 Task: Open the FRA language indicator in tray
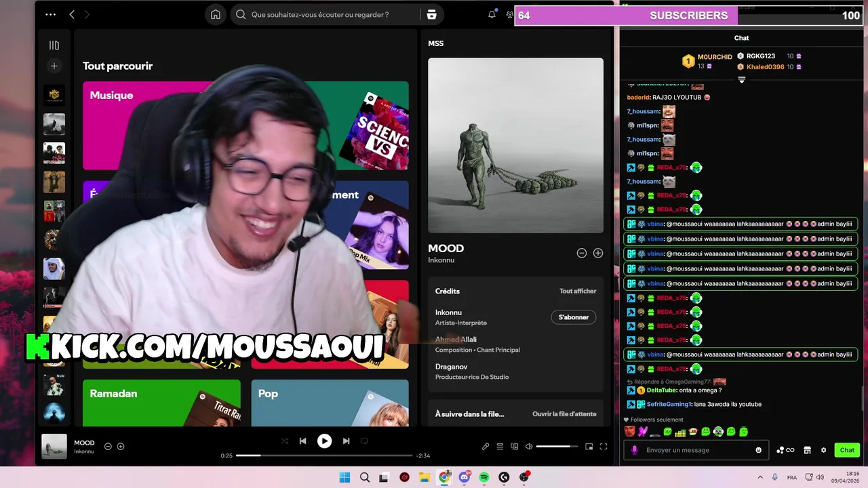(x=791, y=477)
